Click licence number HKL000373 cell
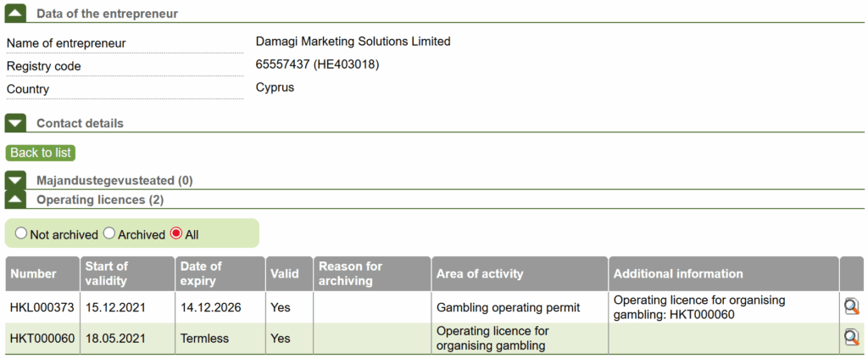868x359 pixels. point(42,307)
